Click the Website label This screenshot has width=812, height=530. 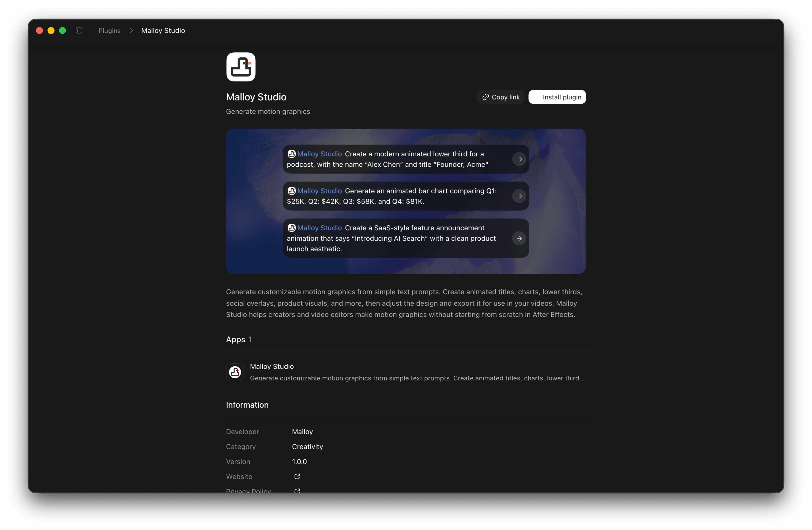point(239,477)
